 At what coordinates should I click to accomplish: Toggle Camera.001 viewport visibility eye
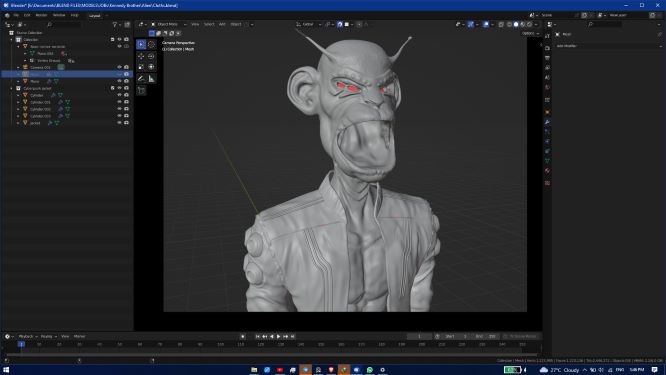pyautogui.click(x=119, y=67)
